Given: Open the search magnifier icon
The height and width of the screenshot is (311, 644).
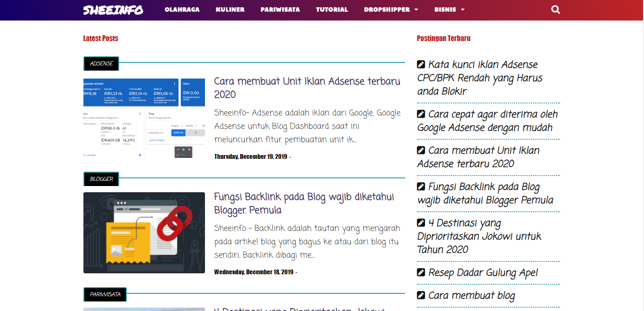Looking at the screenshot, I should point(555,10).
